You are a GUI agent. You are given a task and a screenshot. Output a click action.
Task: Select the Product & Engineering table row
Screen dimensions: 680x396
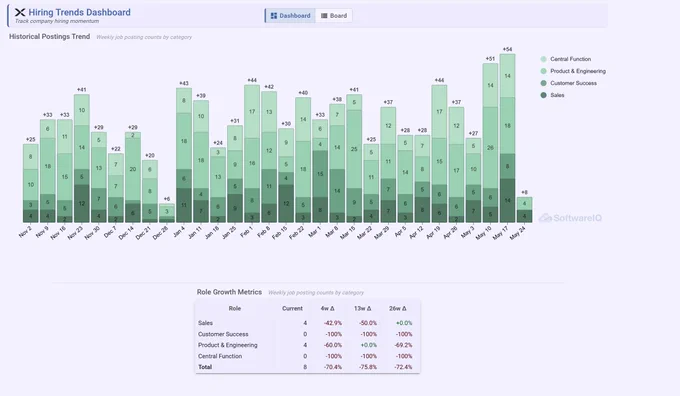point(307,345)
